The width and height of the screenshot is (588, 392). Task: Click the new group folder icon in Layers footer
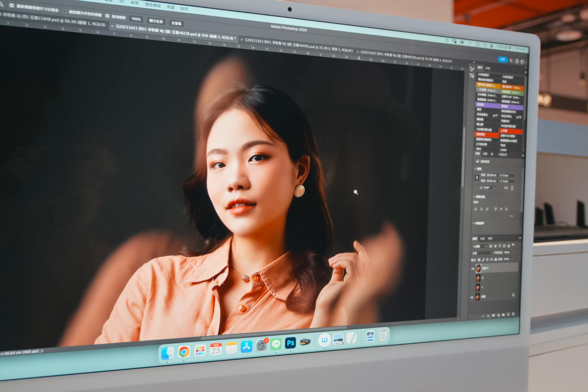tap(503, 315)
